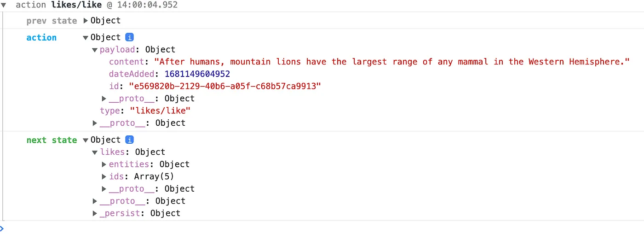Expand the entities Object
Image resolution: width=644 pixels, height=234 pixels.
tap(104, 164)
